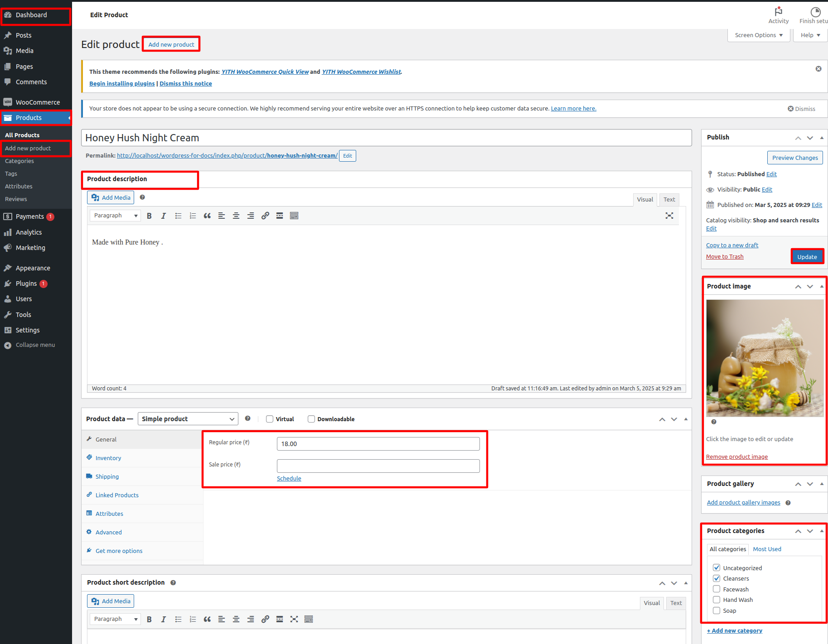Insert a blockquote in product description

pyautogui.click(x=207, y=216)
